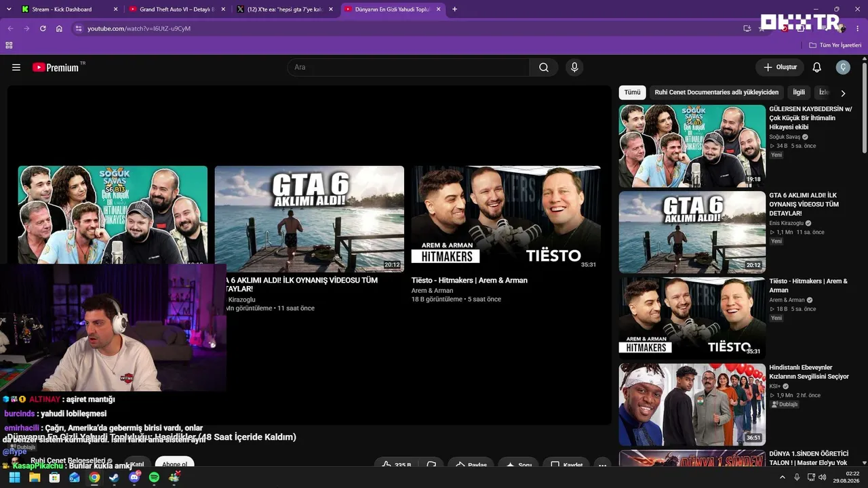Open YouTube notifications bell
The width and height of the screenshot is (868, 488).
coord(817,67)
